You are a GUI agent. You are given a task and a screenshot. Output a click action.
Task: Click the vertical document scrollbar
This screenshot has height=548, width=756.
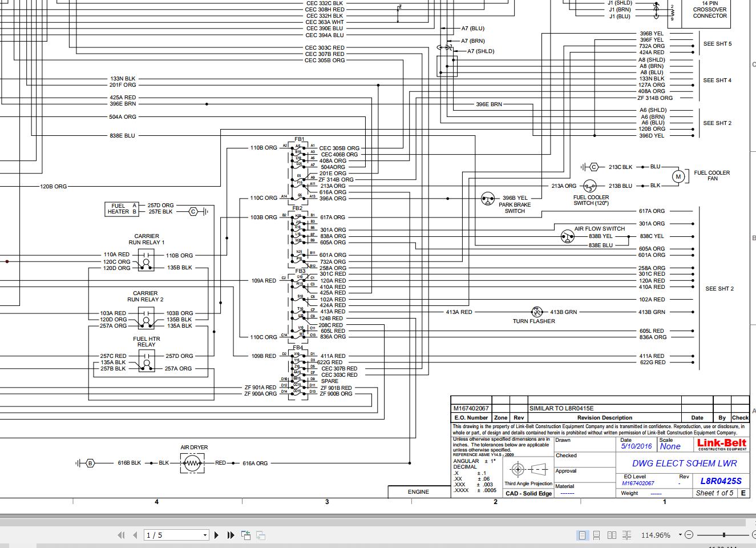click(x=753, y=257)
